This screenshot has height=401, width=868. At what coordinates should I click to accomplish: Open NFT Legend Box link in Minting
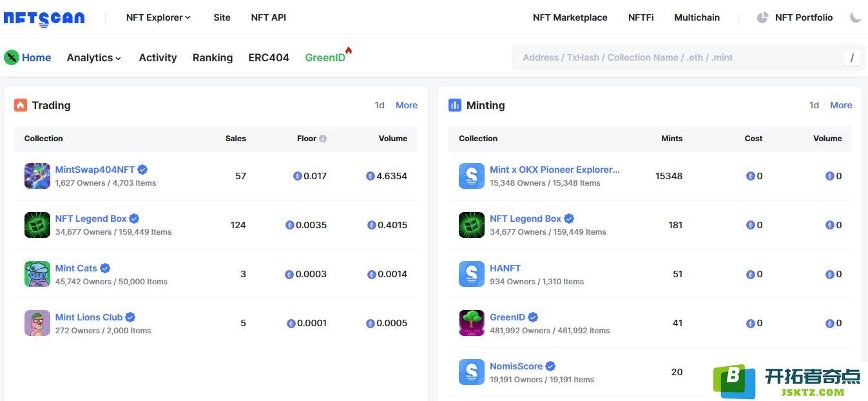tap(525, 219)
